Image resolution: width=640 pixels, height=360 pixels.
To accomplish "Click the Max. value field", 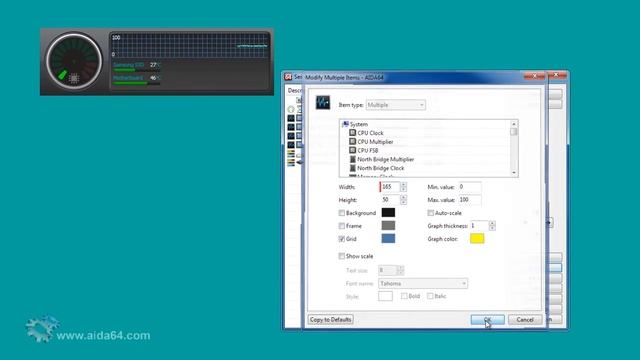I will pos(470,200).
